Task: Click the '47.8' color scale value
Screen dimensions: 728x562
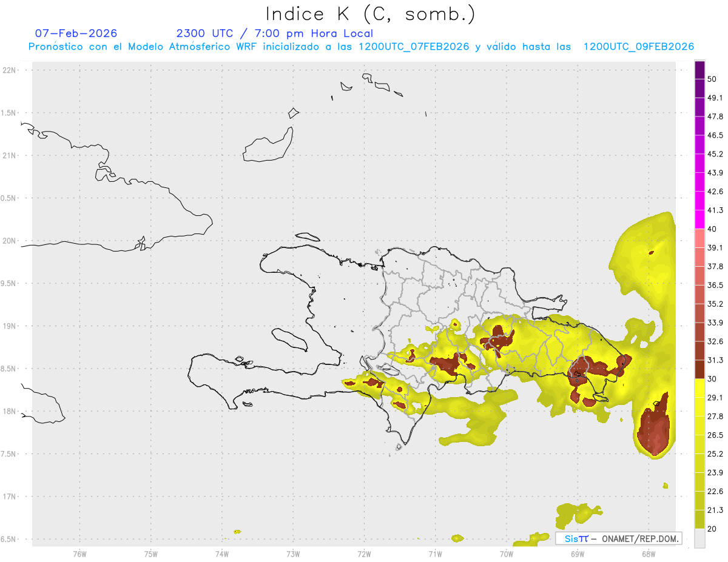Action: tap(715, 116)
